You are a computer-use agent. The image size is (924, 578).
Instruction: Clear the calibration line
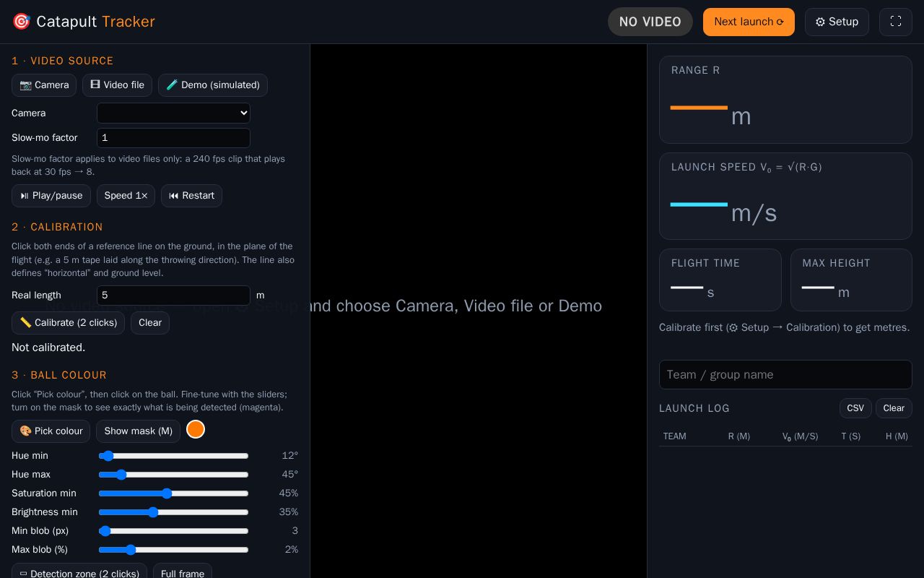(150, 323)
